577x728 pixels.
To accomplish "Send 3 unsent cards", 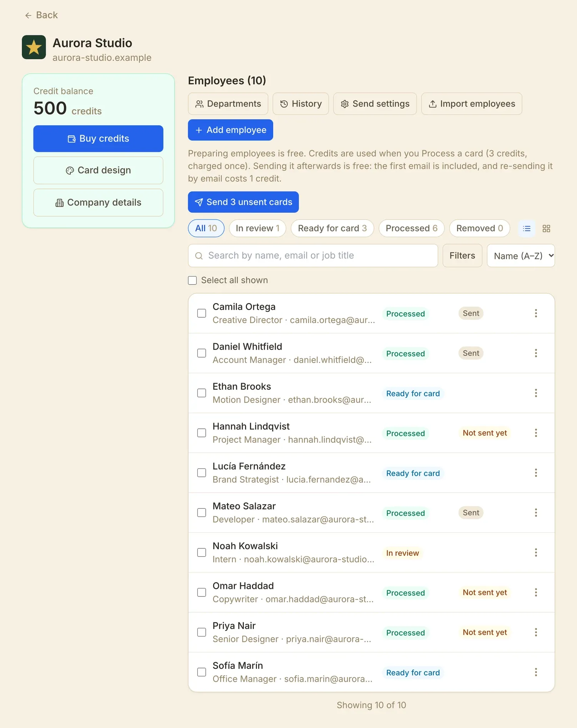I will [243, 202].
